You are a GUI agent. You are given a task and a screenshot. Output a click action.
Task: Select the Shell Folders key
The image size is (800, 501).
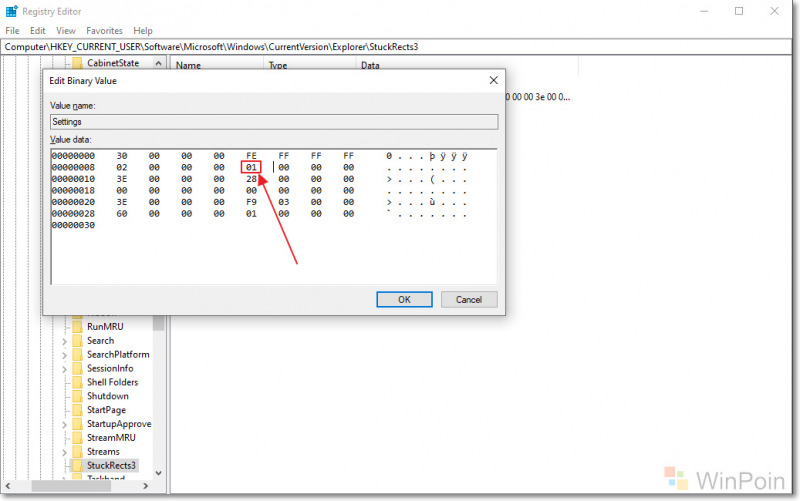[112, 382]
